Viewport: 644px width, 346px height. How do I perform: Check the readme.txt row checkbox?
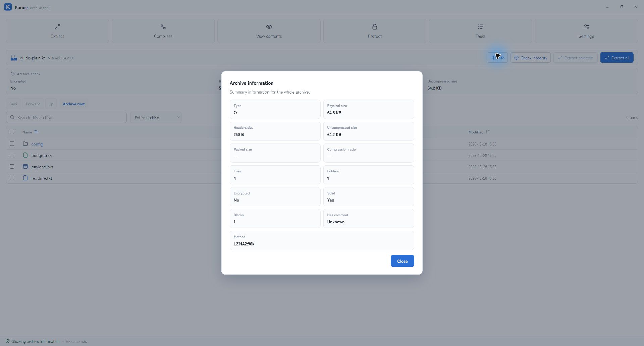point(12,178)
